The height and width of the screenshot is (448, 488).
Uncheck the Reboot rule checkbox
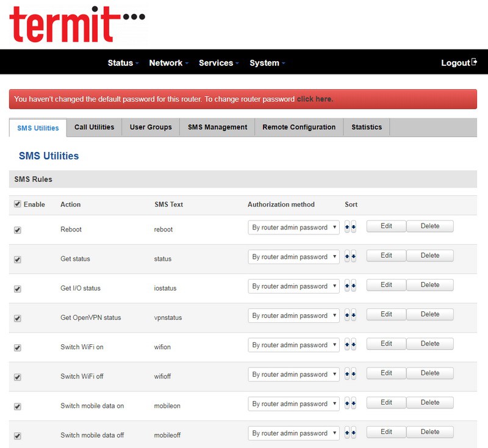pyautogui.click(x=17, y=230)
